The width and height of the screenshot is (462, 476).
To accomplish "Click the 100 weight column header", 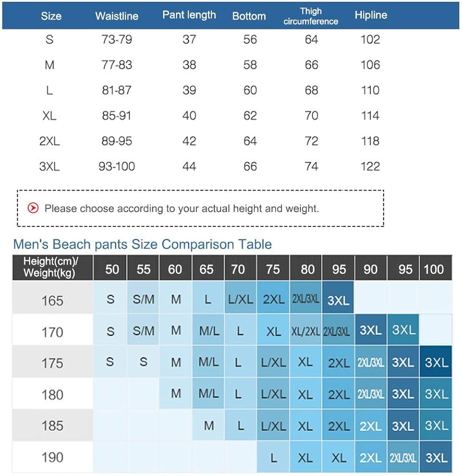I will [x=434, y=269].
